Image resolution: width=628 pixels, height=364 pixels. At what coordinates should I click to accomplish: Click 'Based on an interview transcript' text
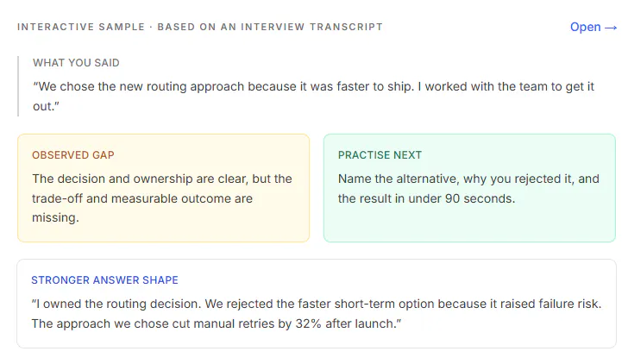pyautogui.click(x=270, y=27)
